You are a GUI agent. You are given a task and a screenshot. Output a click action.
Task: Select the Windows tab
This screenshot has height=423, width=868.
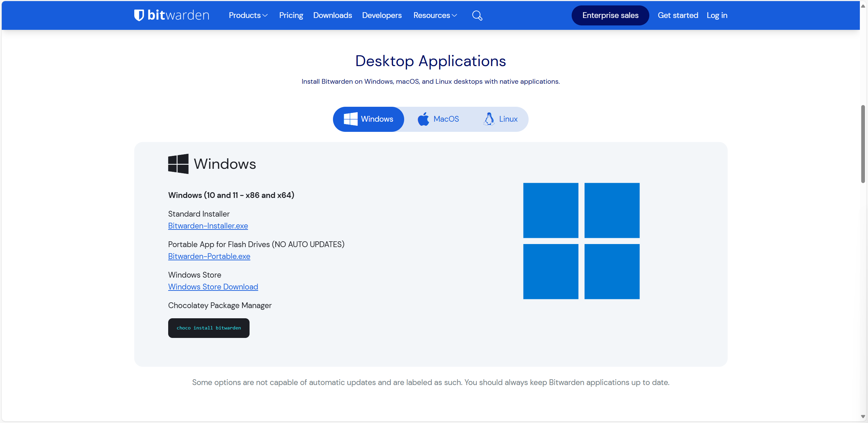(369, 119)
